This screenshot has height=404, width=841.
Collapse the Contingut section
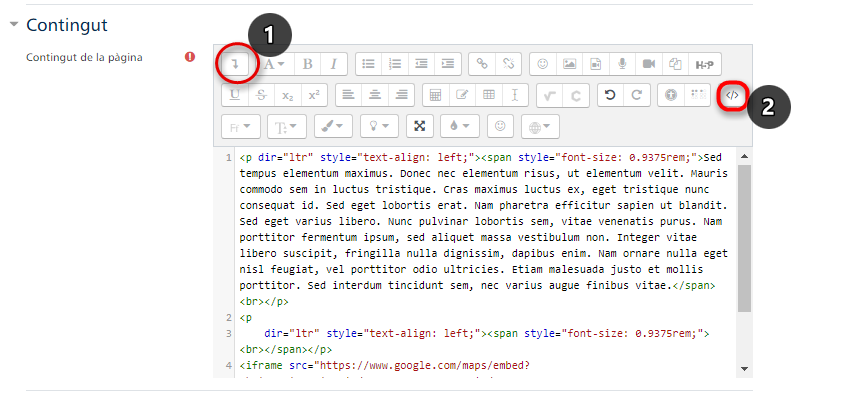[x=13, y=24]
